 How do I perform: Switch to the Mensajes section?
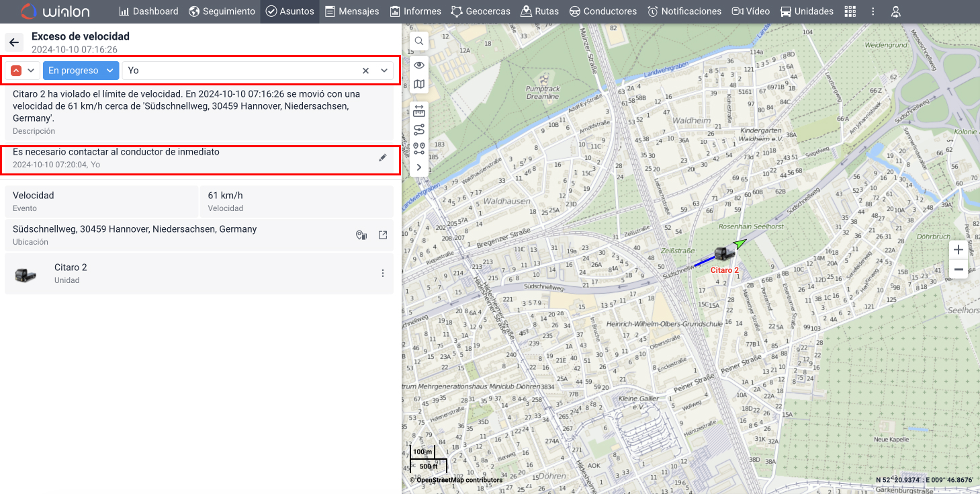tap(352, 11)
